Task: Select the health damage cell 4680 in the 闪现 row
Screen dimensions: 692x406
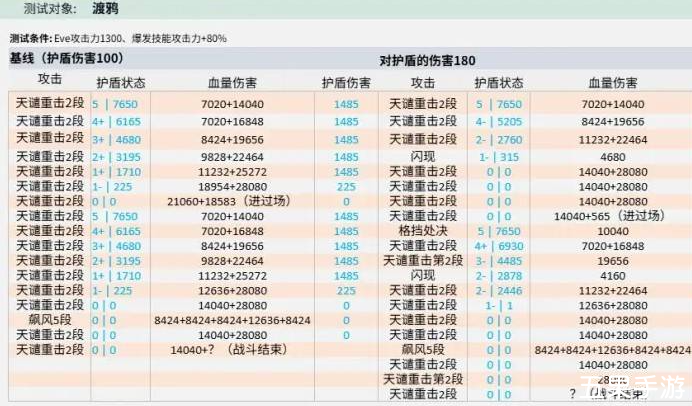Action: coord(613,157)
